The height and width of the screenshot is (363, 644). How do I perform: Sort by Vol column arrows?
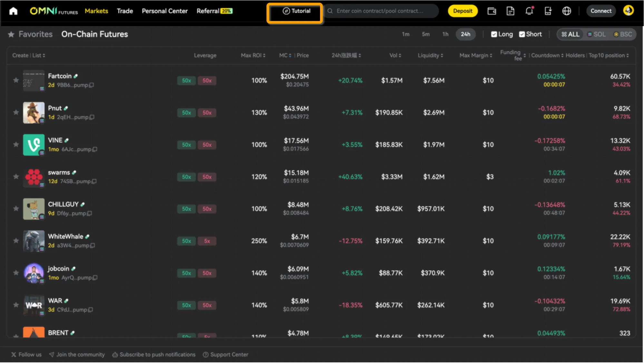point(400,55)
